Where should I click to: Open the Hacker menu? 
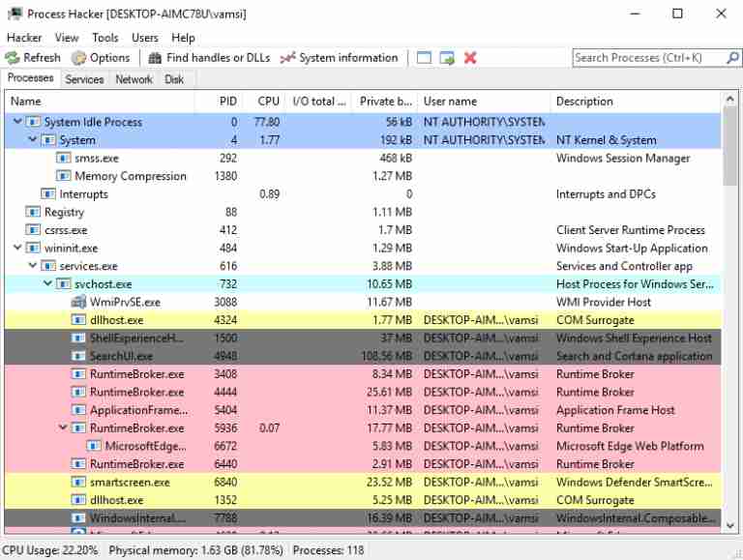pyautogui.click(x=24, y=38)
